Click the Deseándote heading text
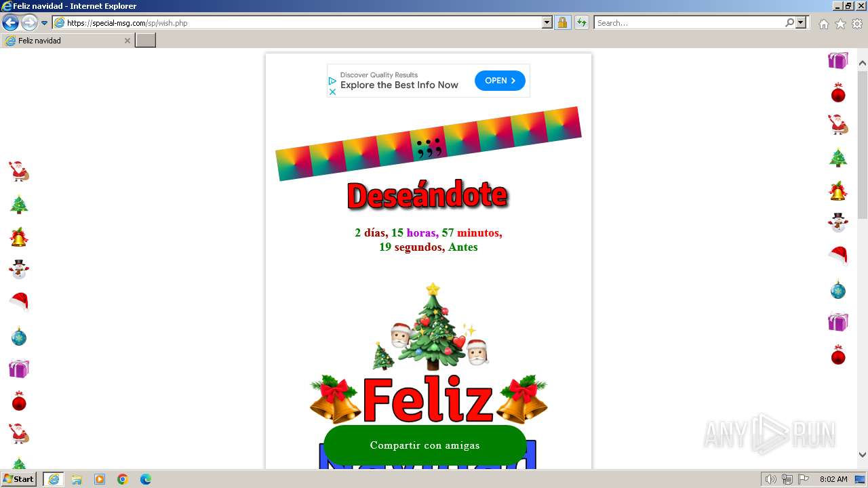The width and height of the screenshot is (868, 488). click(x=427, y=196)
